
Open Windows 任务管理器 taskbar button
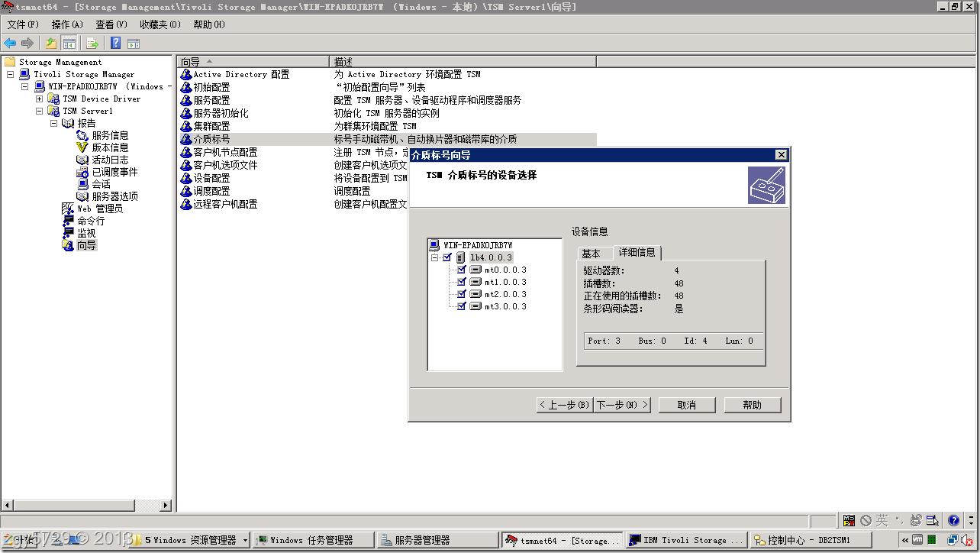(x=314, y=540)
